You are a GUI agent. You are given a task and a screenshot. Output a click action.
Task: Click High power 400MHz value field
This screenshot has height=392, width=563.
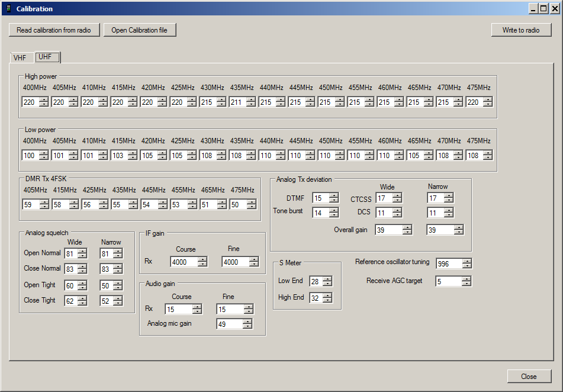(29, 102)
